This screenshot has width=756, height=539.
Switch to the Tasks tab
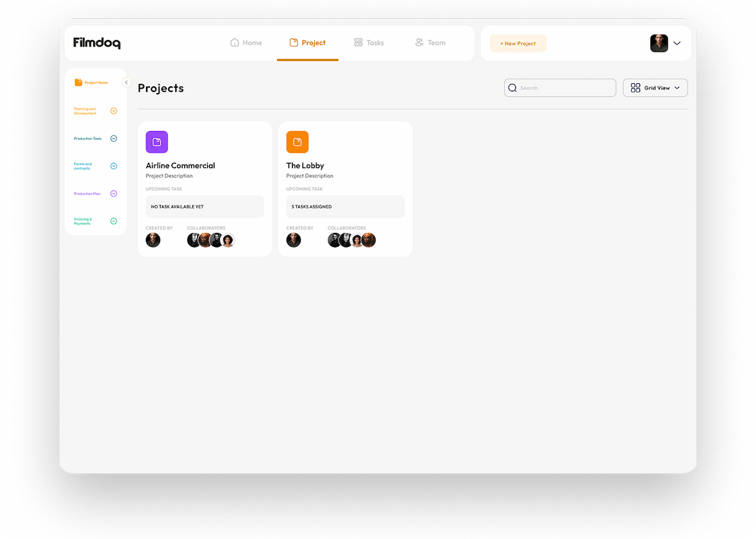click(x=369, y=43)
